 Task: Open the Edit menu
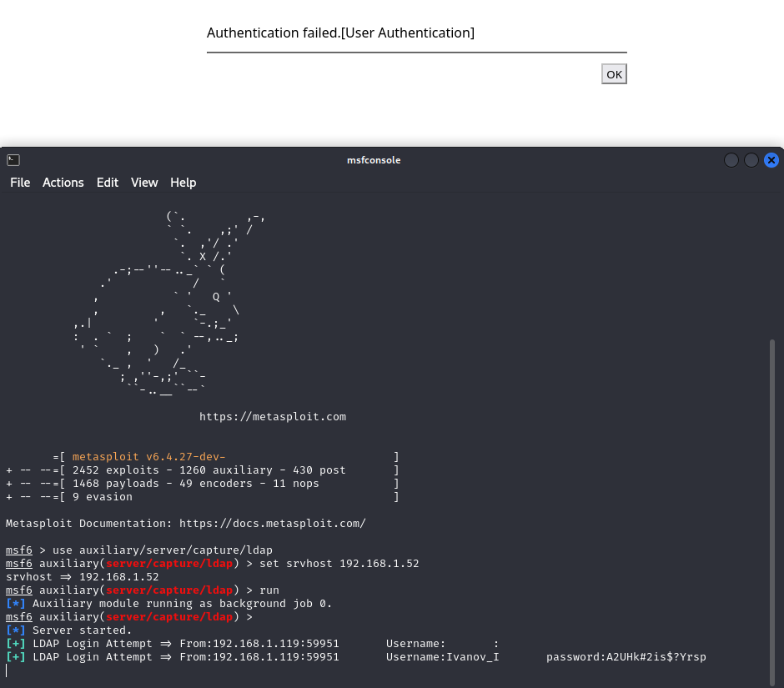click(108, 183)
